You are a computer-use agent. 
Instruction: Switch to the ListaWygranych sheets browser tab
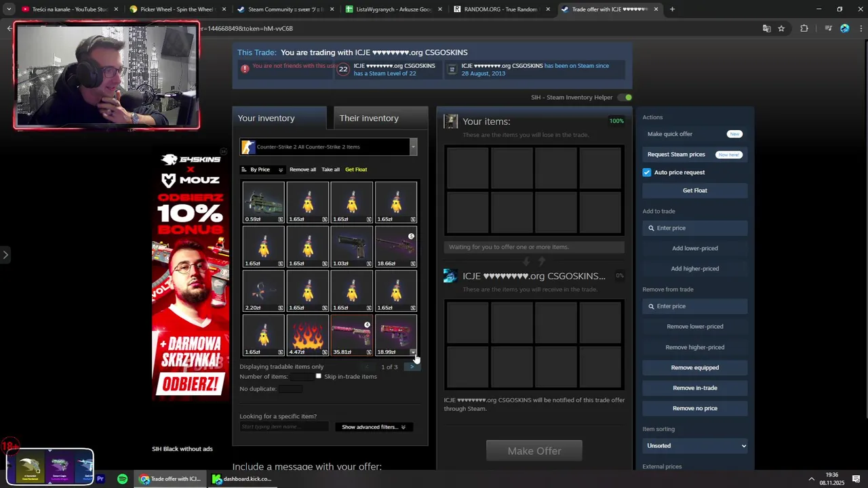click(x=393, y=9)
